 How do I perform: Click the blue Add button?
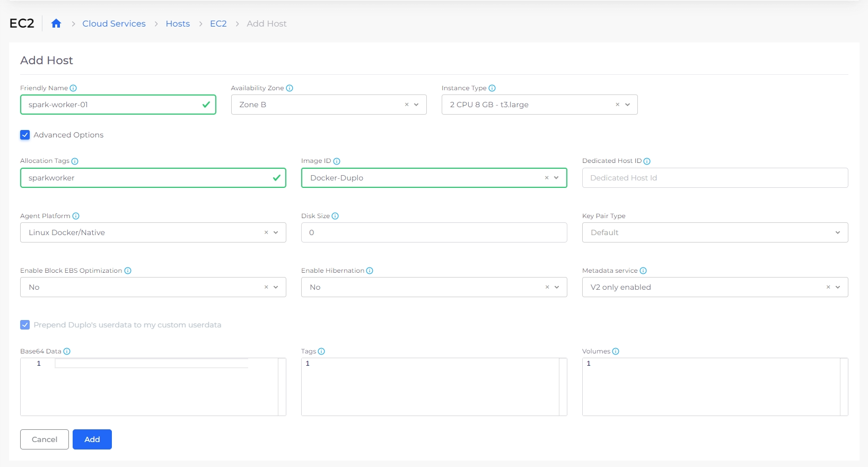[x=92, y=439]
